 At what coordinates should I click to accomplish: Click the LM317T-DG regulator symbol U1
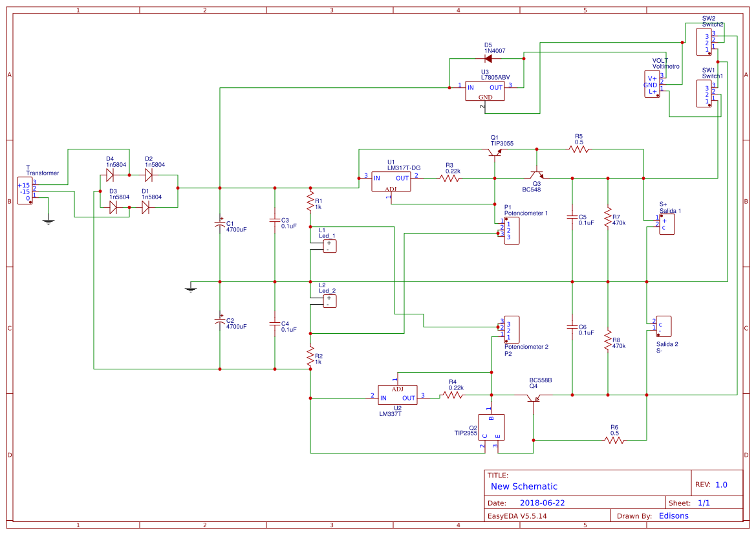391,181
